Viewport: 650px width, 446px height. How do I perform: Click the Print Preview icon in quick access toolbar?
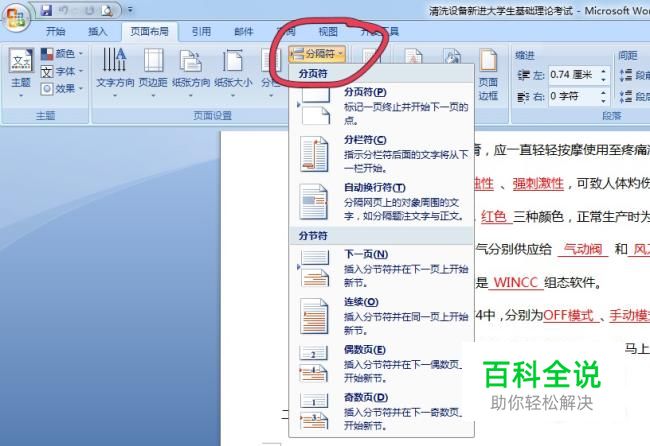point(108,11)
